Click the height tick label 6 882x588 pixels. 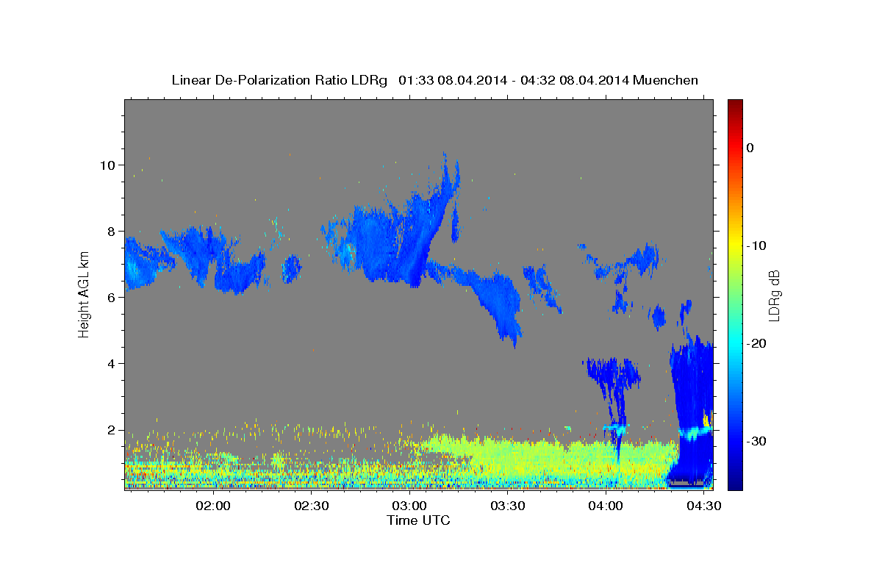(112, 297)
